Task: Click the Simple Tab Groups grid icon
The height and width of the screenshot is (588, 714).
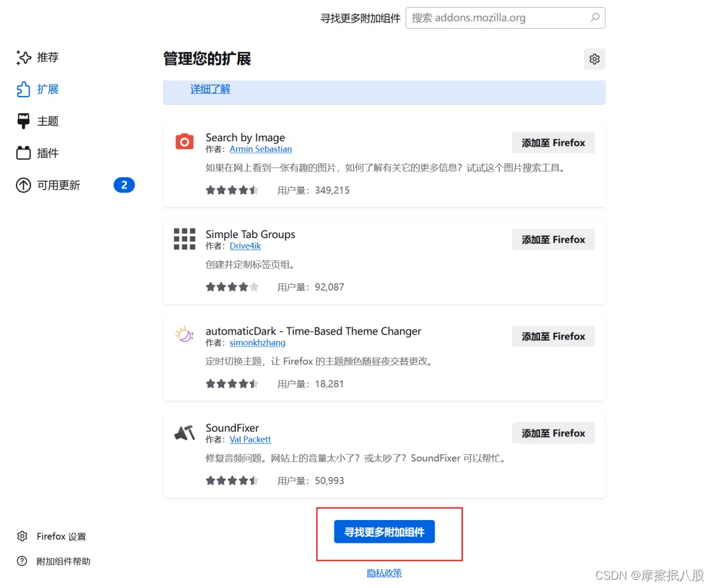Action: click(185, 239)
